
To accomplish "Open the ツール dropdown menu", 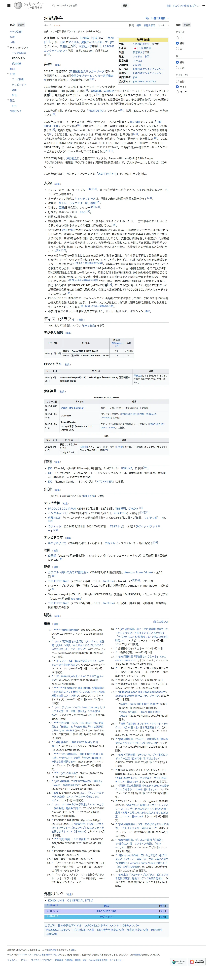I will coord(163,26).
